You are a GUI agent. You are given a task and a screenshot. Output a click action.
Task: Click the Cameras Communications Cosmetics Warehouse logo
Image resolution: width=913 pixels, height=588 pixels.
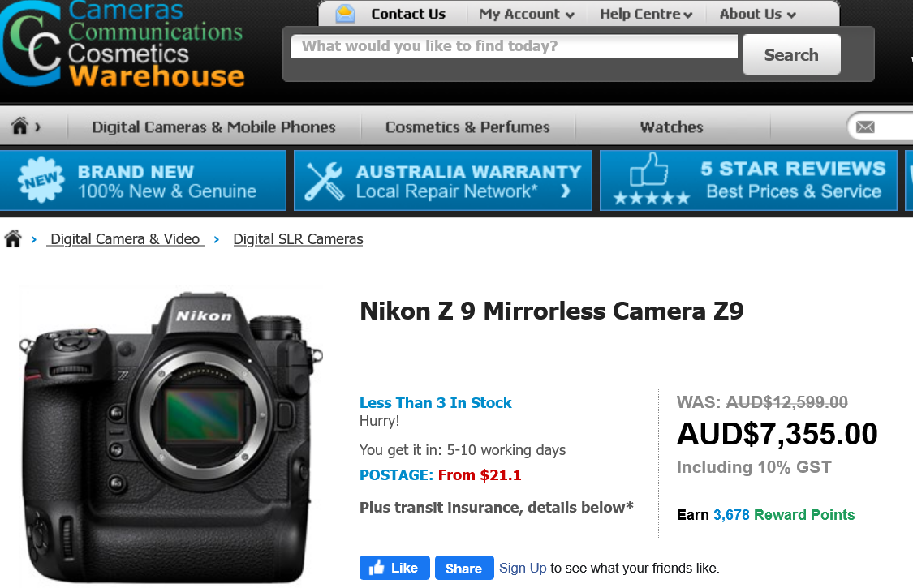pyautogui.click(x=123, y=45)
